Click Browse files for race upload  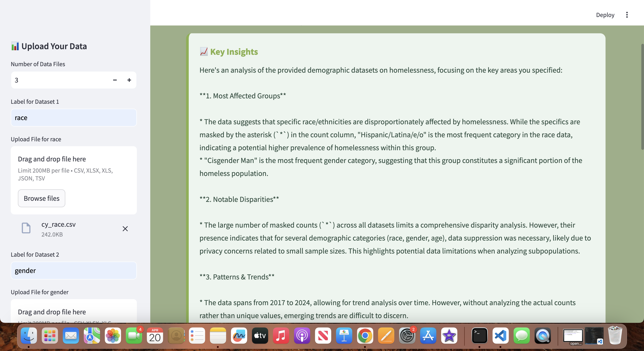[42, 198]
